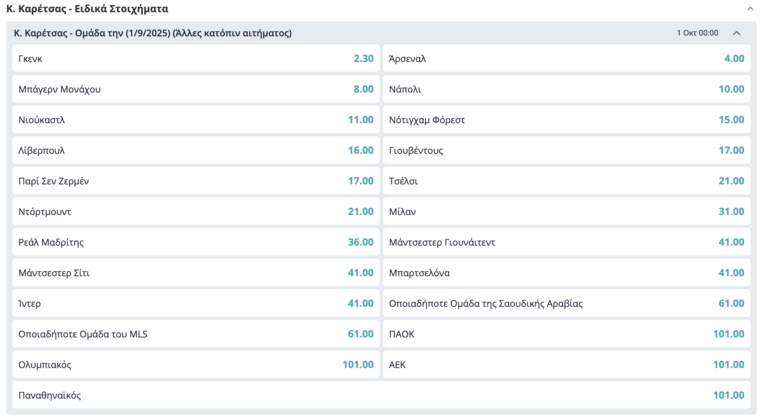Add Λίβερπουλ 16.00 to betslip
This screenshot has width=762, height=417.
click(x=195, y=151)
